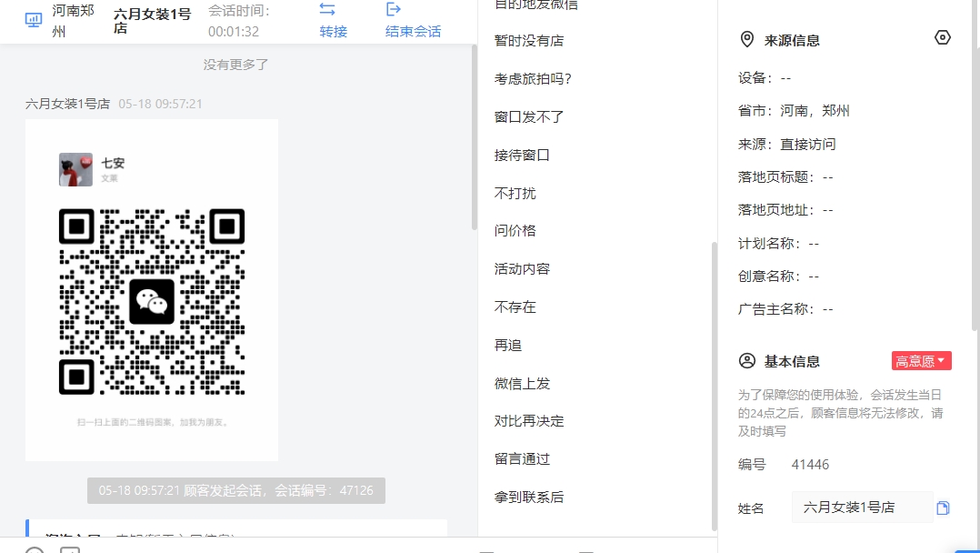Select quick reply 暂时没有店
980x553 pixels.
coord(529,41)
